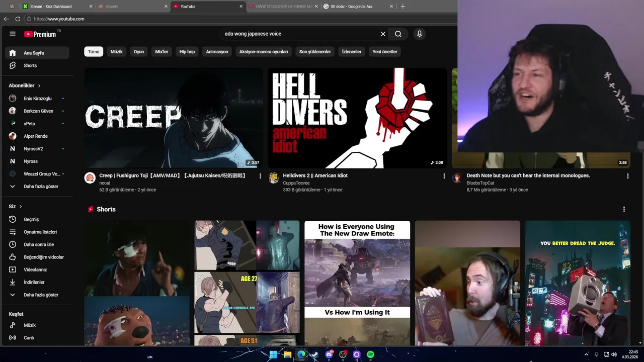644x362 pixels.
Task: Select the Hip hop filter chip
Action: [187, 52]
